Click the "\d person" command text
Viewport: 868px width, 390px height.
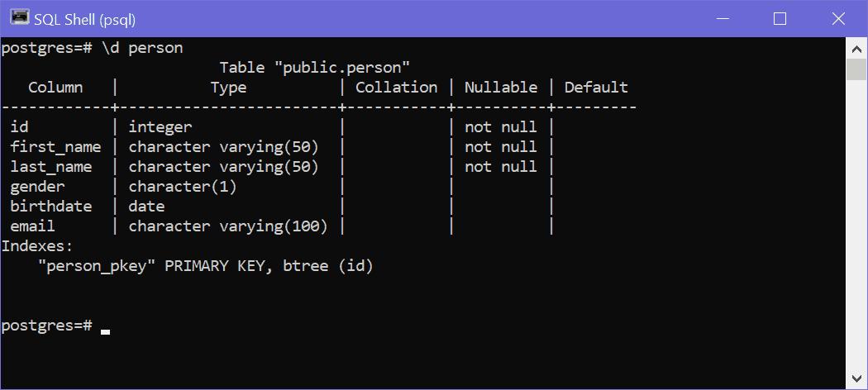pos(142,48)
